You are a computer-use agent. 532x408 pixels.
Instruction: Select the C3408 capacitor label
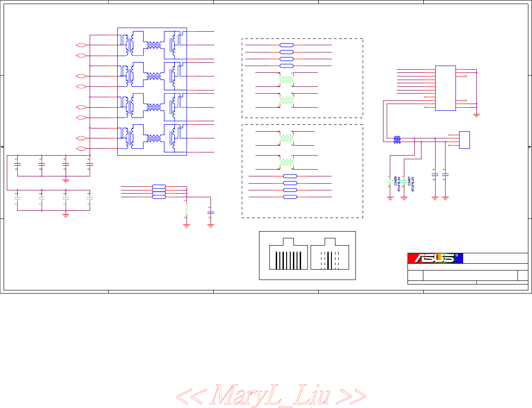click(x=396, y=181)
